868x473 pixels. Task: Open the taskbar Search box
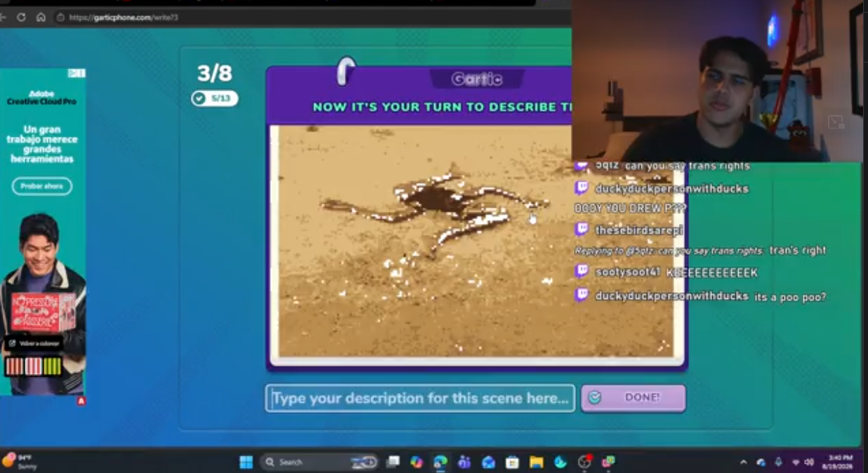tap(319, 462)
